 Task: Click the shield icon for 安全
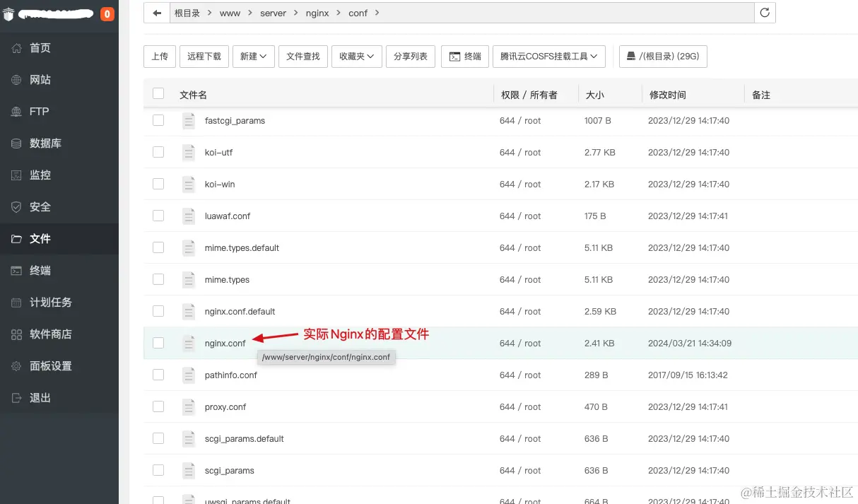[x=16, y=207]
